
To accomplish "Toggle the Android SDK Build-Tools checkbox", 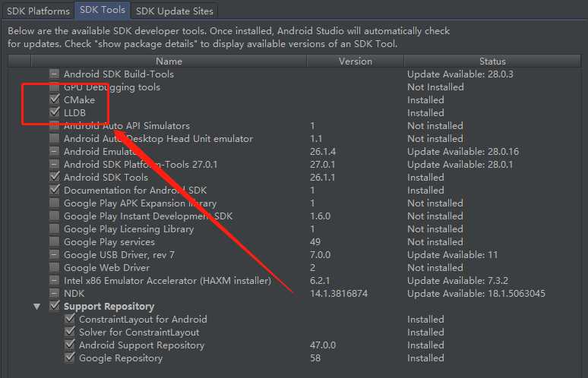I will pos(55,74).
